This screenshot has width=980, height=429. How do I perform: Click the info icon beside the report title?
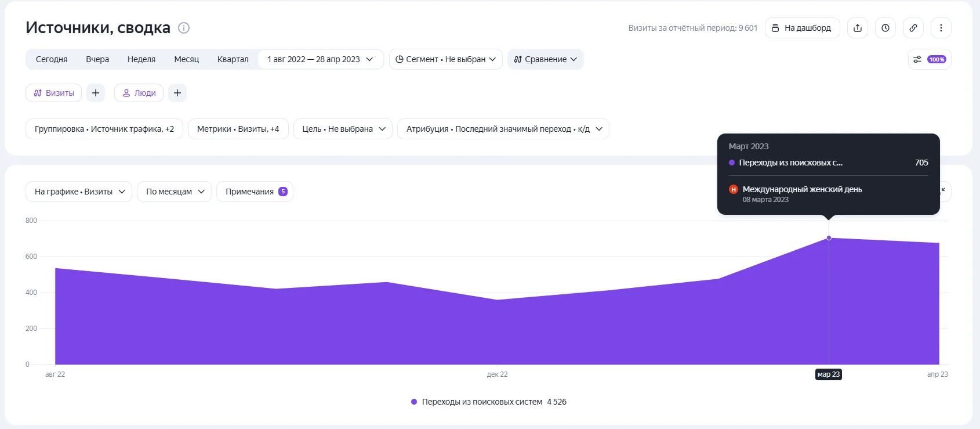(184, 28)
